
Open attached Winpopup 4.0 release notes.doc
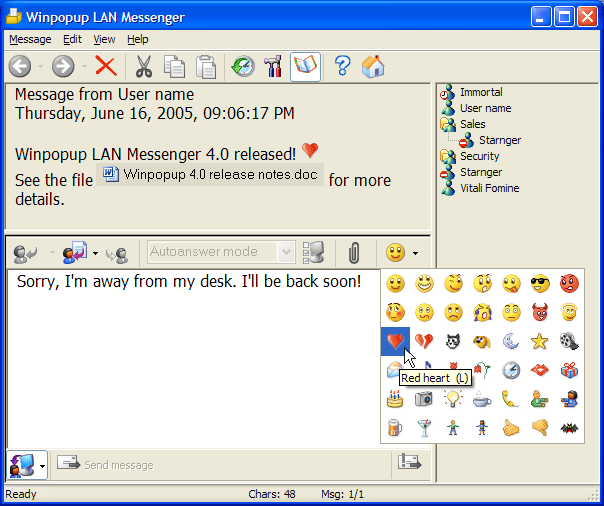click(x=210, y=175)
